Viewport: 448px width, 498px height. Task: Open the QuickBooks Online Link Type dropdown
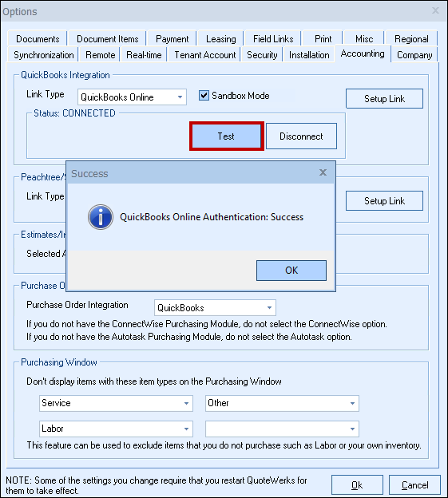click(x=132, y=97)
